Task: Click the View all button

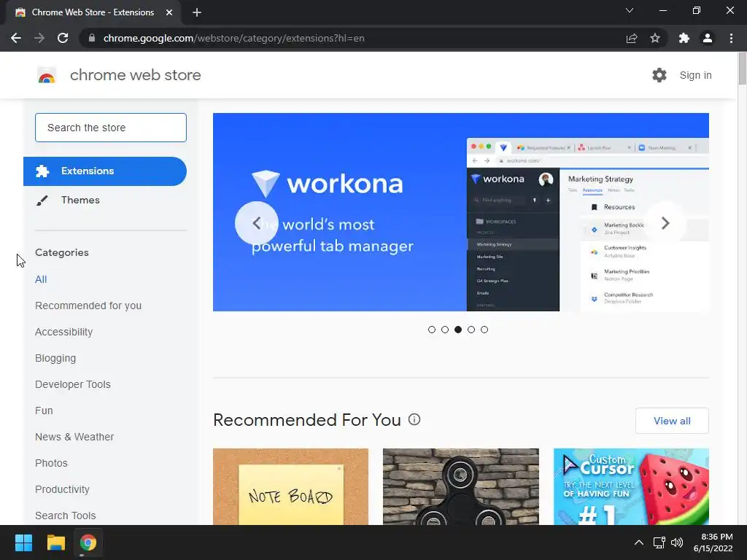Action: (x=672, y=421)
